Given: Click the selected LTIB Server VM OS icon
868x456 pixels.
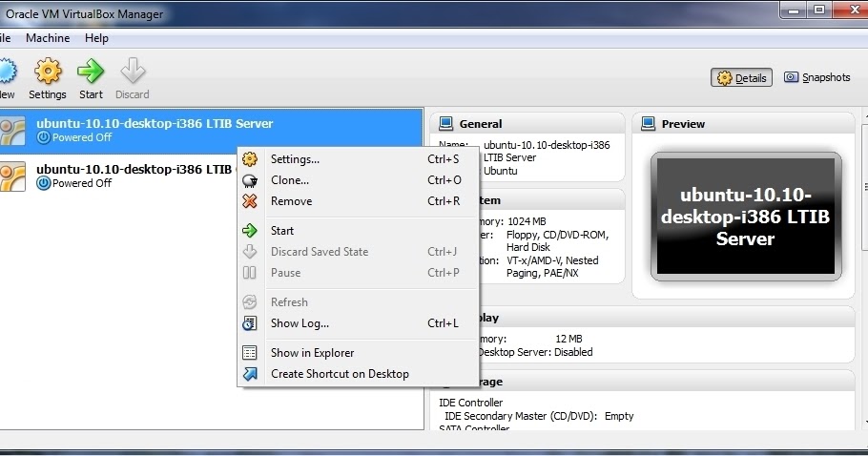Looking at the screenshot, I should tap(12, 131).
